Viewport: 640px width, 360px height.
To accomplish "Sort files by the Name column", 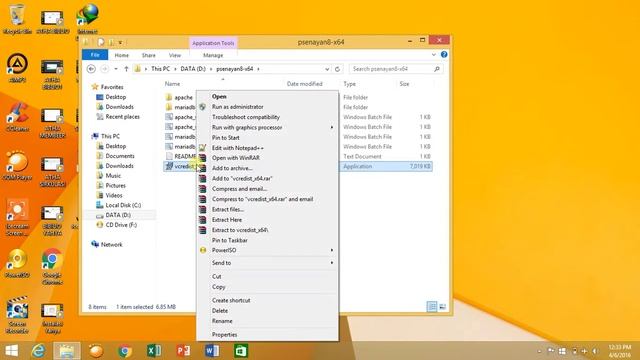I will [x=172, y=84].
